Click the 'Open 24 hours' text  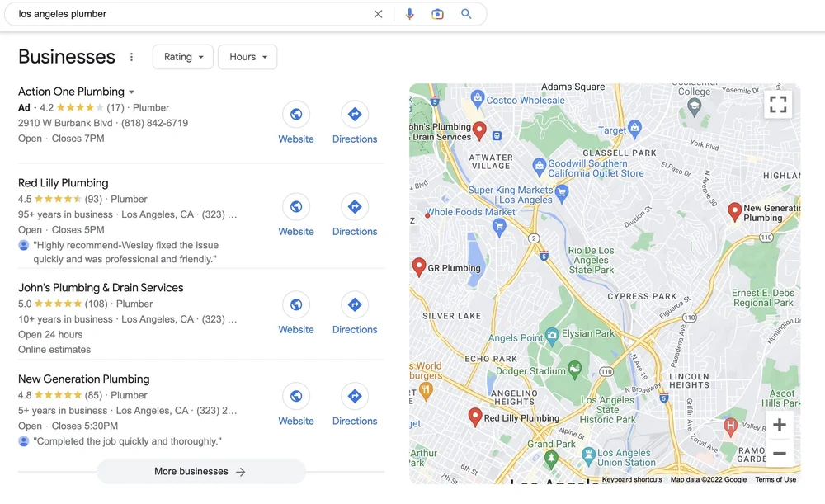(50, 335)
